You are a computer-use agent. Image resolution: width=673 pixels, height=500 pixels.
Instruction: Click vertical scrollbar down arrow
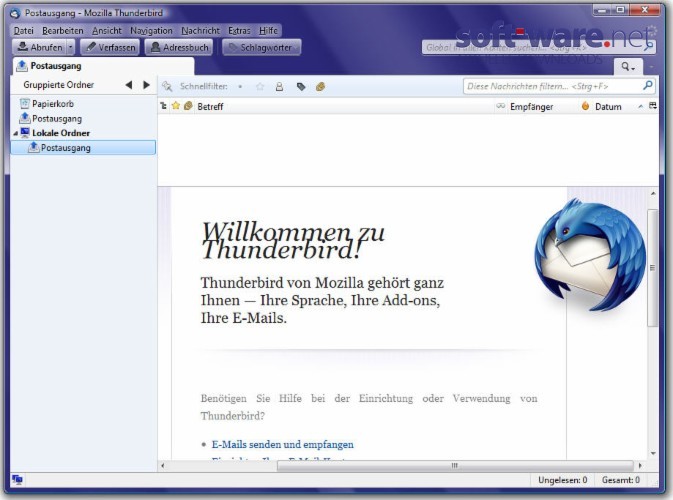[x=653, y=453]
